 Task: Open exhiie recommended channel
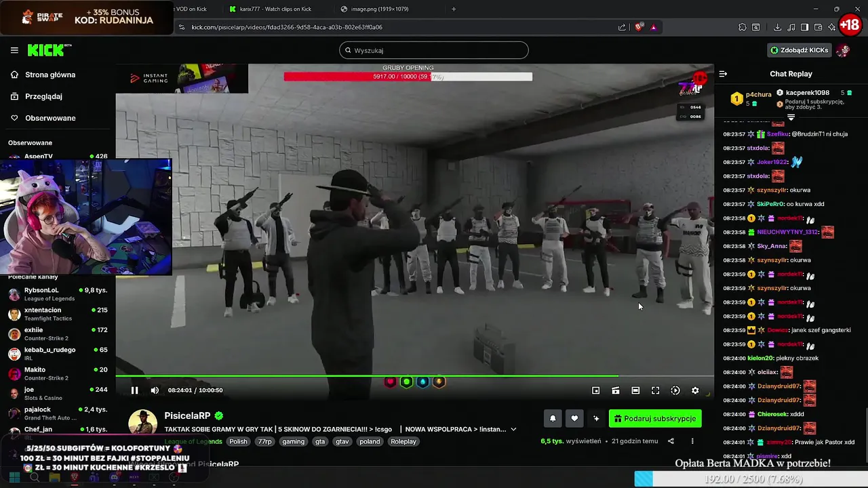tap(58, 333)
